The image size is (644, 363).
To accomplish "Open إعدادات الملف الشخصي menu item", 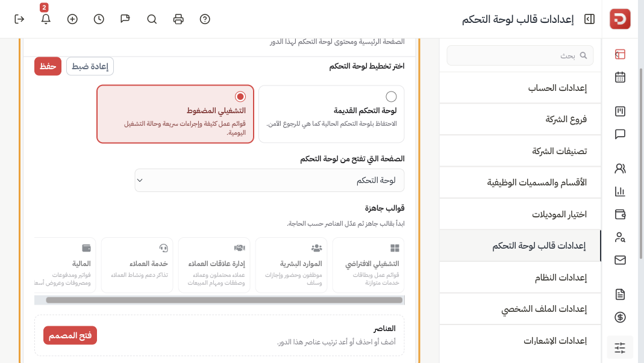I will (x=520, y=309).
